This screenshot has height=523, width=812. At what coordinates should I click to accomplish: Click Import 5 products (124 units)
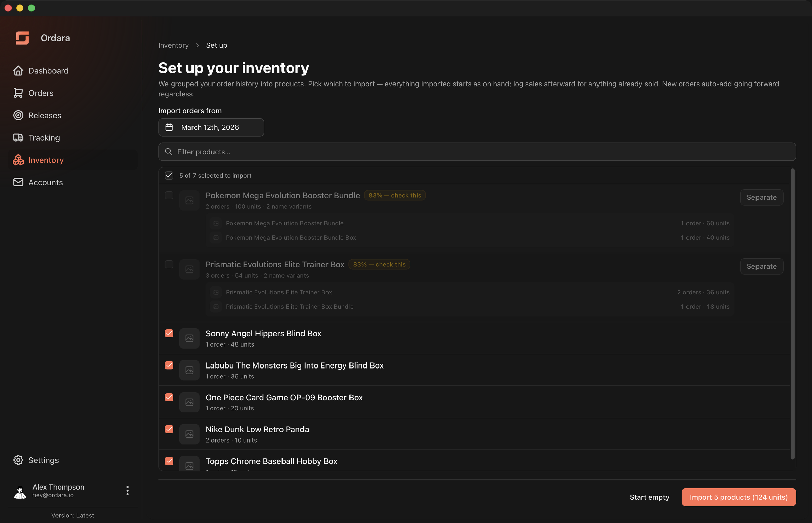739,497
